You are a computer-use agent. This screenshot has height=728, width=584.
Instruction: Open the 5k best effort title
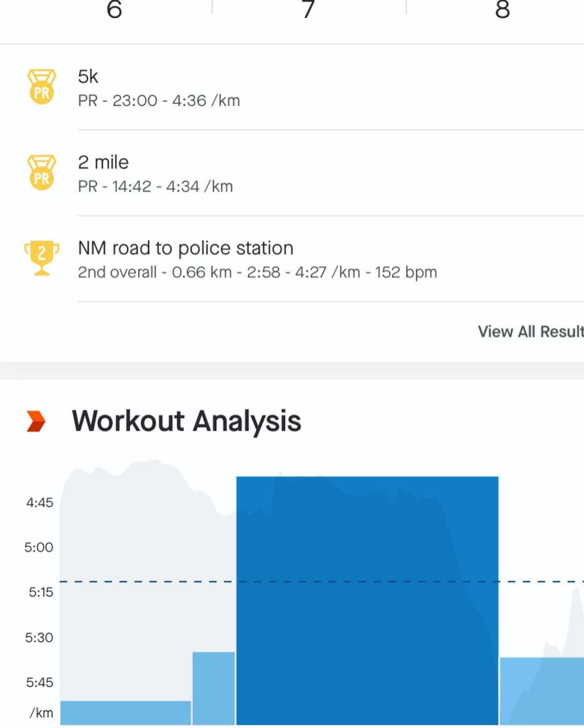pyautogui.click(x=88, y=77)
